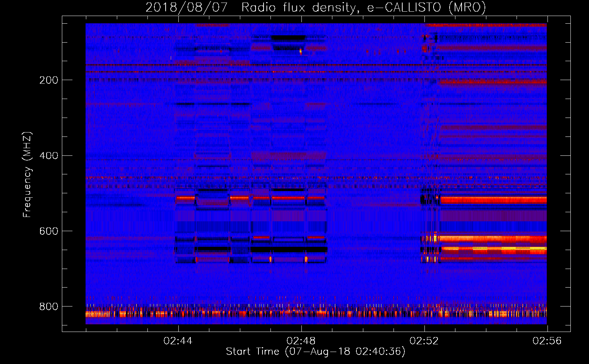
Task: Click the 02:52 time tick label
Action: tap(424, 341)
